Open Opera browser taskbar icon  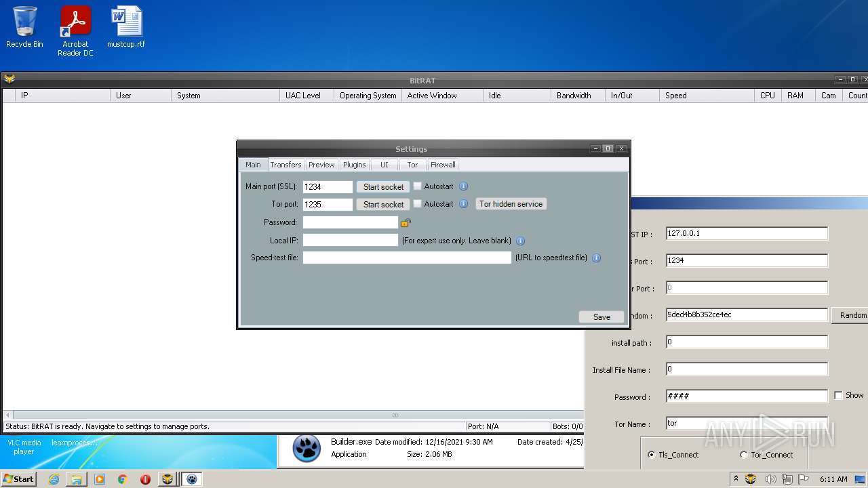point(145,479)
